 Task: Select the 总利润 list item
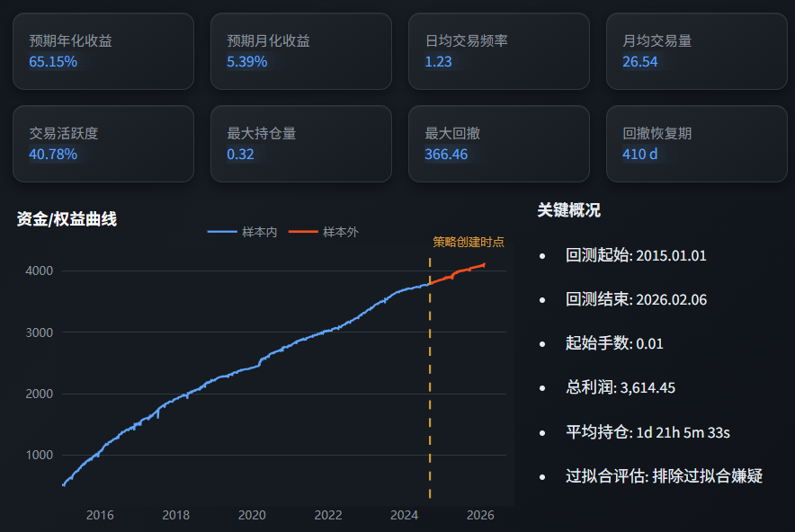pos(620,388)
